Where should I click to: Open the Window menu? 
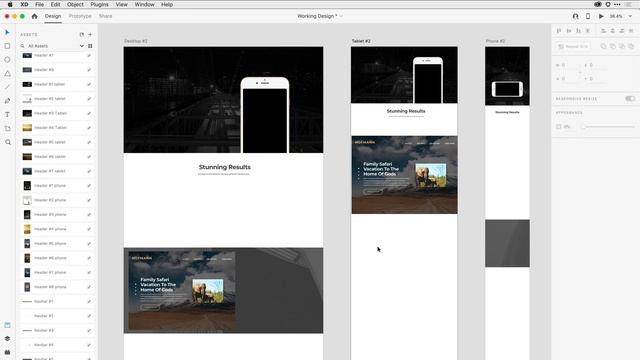[x=144, y=4]
